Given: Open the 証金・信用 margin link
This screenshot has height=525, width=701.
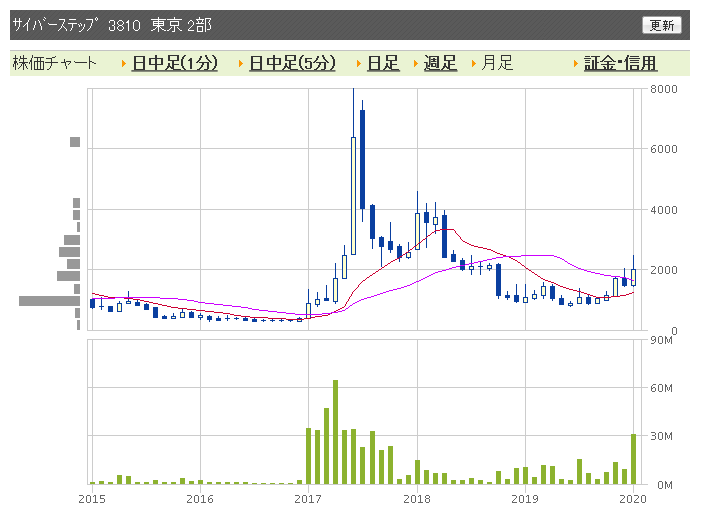Looking at the screenshot, I should click(620, 63).
